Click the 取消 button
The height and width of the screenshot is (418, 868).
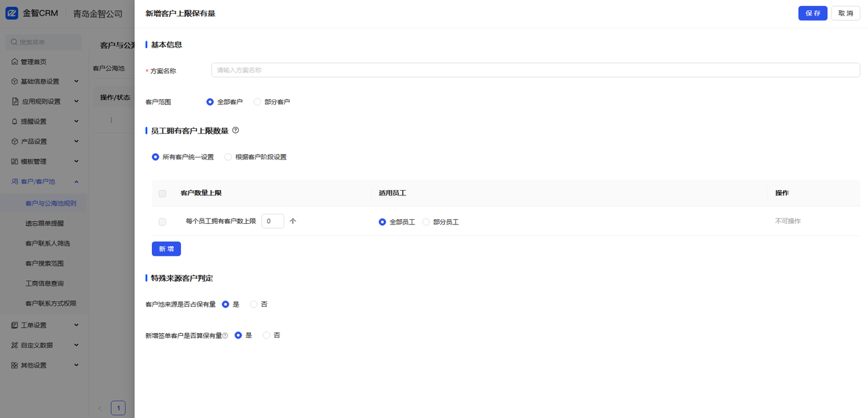(x=846, y=14)
